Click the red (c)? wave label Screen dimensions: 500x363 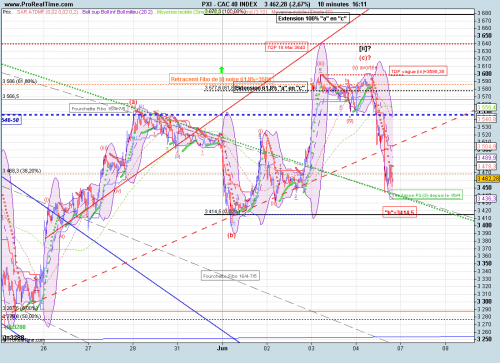(x=365, y=58)
